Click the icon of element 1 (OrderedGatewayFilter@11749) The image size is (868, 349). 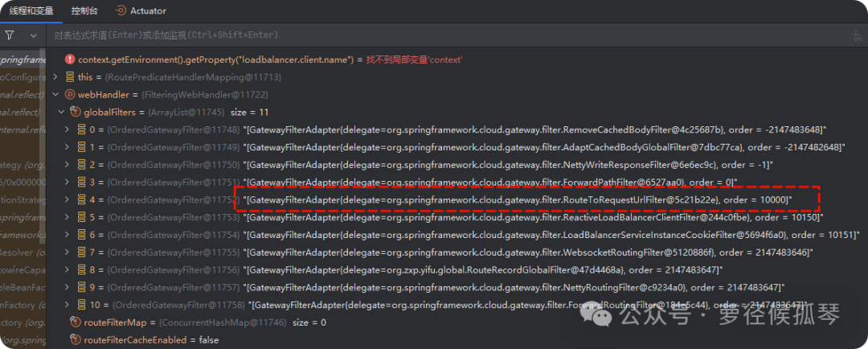click(82, 147)
